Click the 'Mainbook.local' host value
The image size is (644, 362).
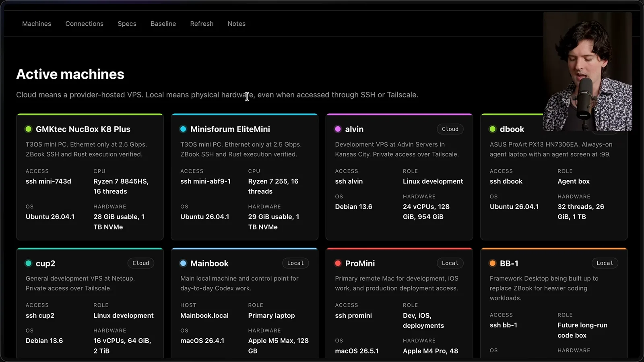click(204, 316)
